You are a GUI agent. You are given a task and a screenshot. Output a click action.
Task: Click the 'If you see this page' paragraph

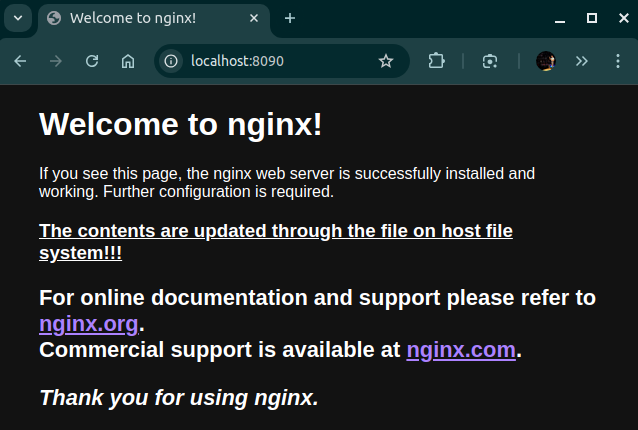click(x=287, y=182)
